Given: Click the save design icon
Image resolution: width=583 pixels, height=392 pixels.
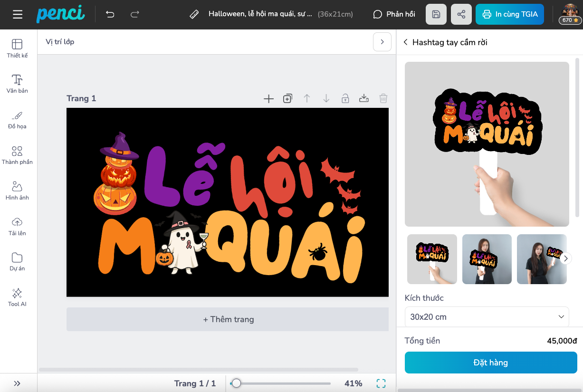Looking at the screenshot, I should click(x=436, y=14).
